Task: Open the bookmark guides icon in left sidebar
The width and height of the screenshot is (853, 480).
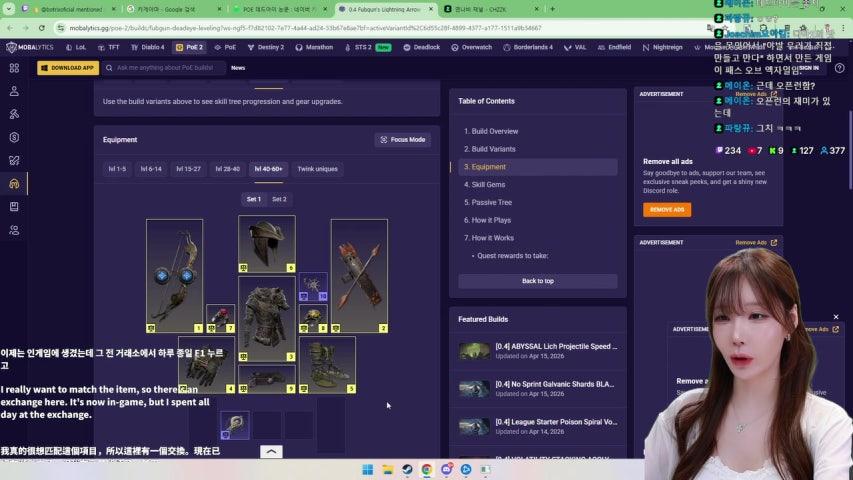Action: coord(14,207)
